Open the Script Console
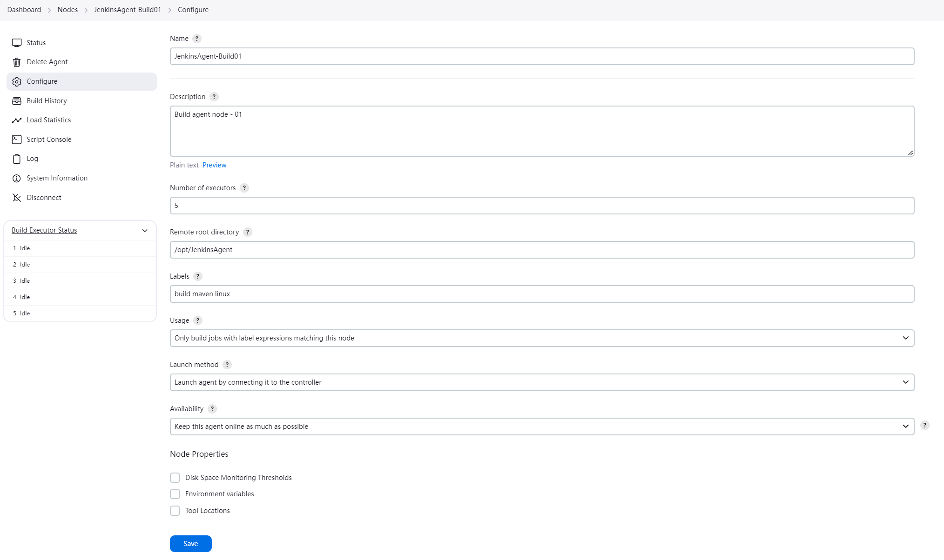Screen dimensions: 944x560 click(48, 139)
